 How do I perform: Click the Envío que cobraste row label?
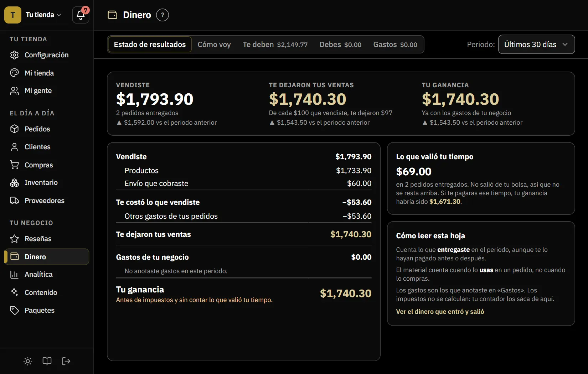tap(156, 183)
